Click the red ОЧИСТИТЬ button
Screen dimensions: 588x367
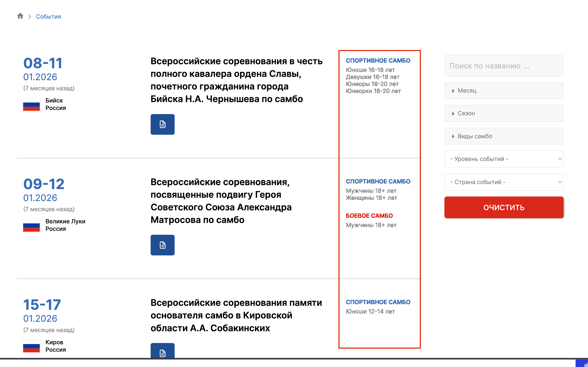click(504, 207)
